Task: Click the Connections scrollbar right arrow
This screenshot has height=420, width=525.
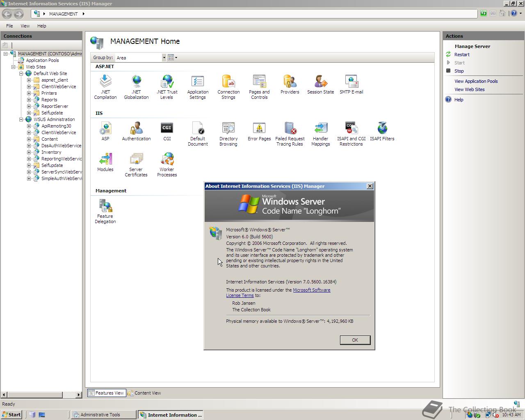Action: point(79,395)
